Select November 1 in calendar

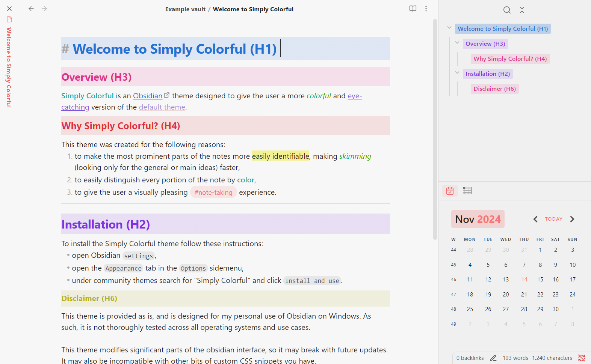point(540,250)
